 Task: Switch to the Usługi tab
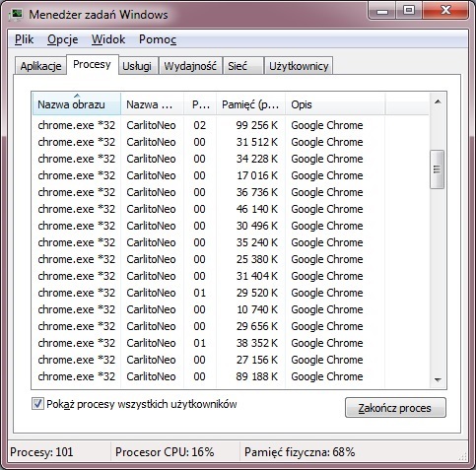pyautogui.click(x=137, y=66)
